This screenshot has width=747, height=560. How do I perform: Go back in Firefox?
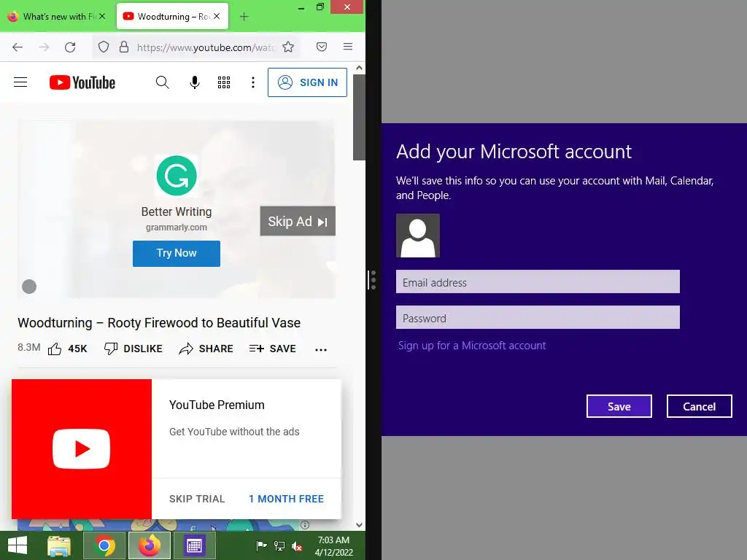click(x=18, y=47)
